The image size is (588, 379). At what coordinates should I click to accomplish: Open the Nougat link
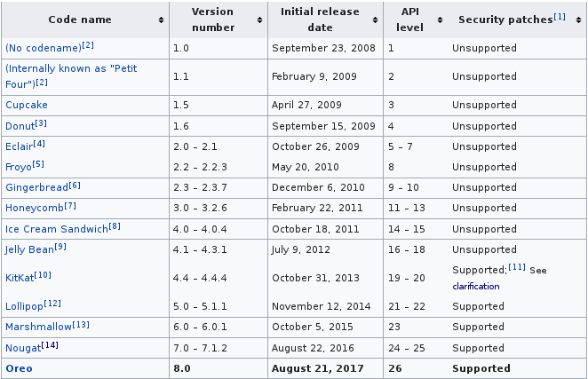23,348
